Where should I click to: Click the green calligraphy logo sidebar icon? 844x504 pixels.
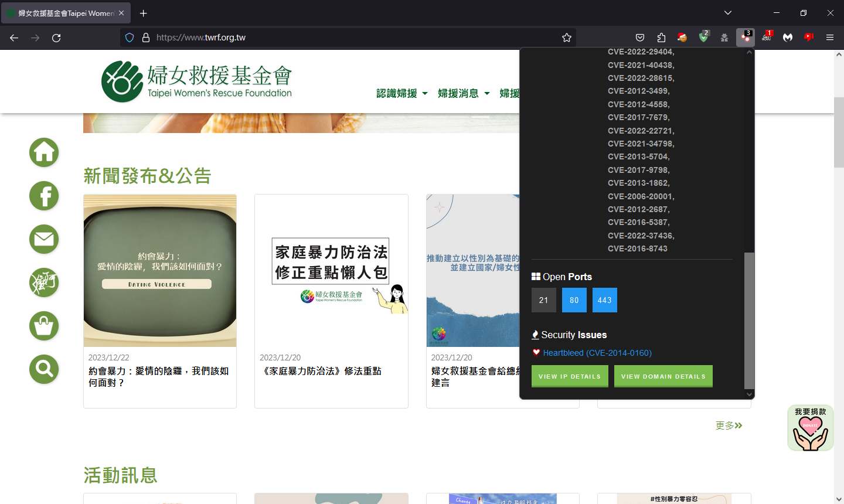pyautogui.click(x=44, y=282)
